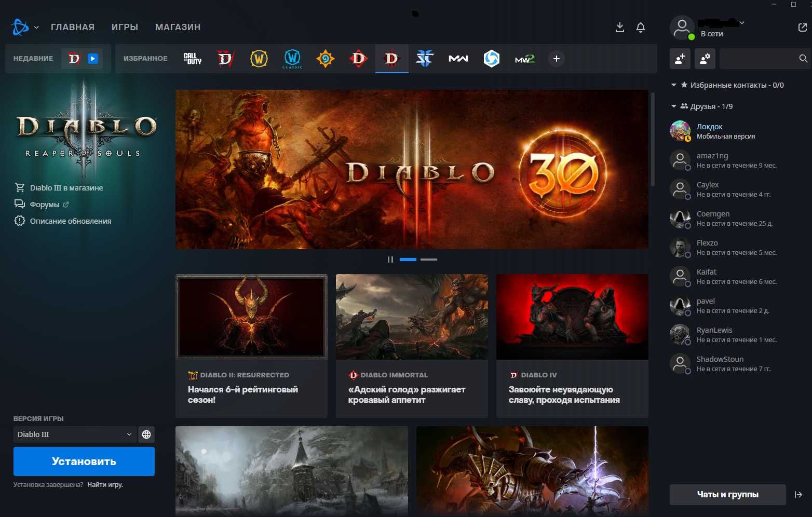This screenshot has height=517, width=812.
Task: Click the friends search magnifier icon
Action: [803, 59]
